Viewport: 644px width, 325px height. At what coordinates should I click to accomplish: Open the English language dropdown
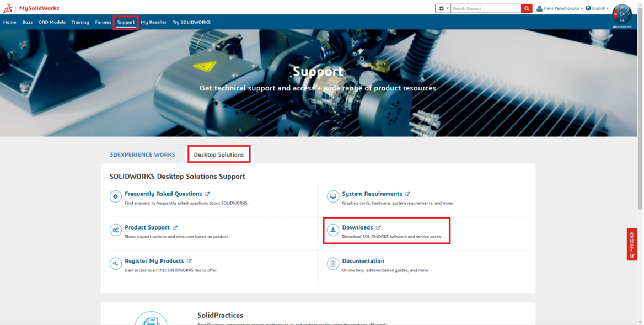pos(597,8)
